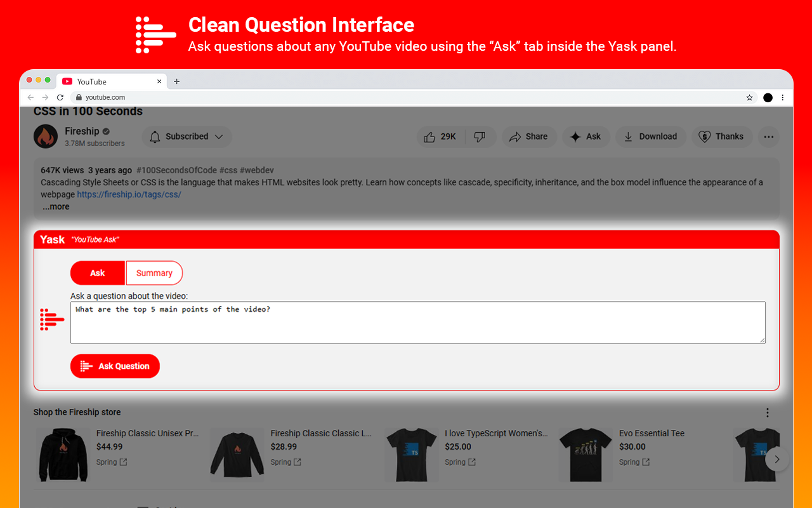Dislike the video with thumbs down
Viewport: 812px width, 508px height.
click(480, 137)
